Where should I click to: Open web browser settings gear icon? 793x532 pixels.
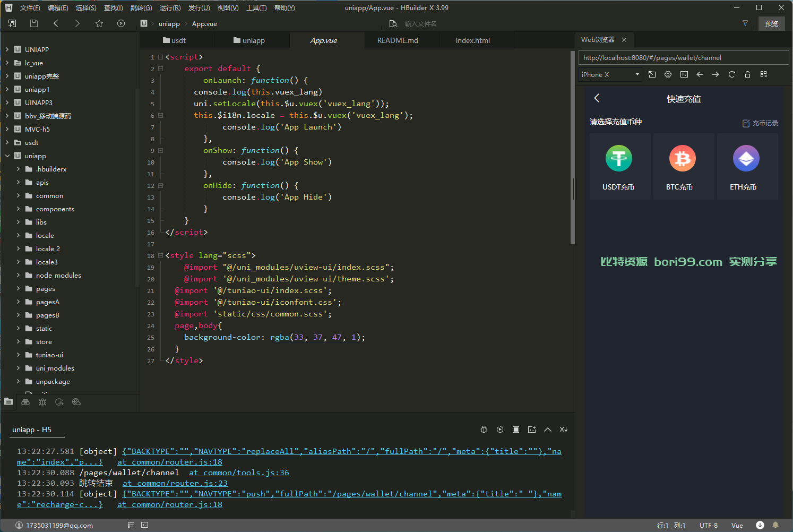click(x=668, y=74)
